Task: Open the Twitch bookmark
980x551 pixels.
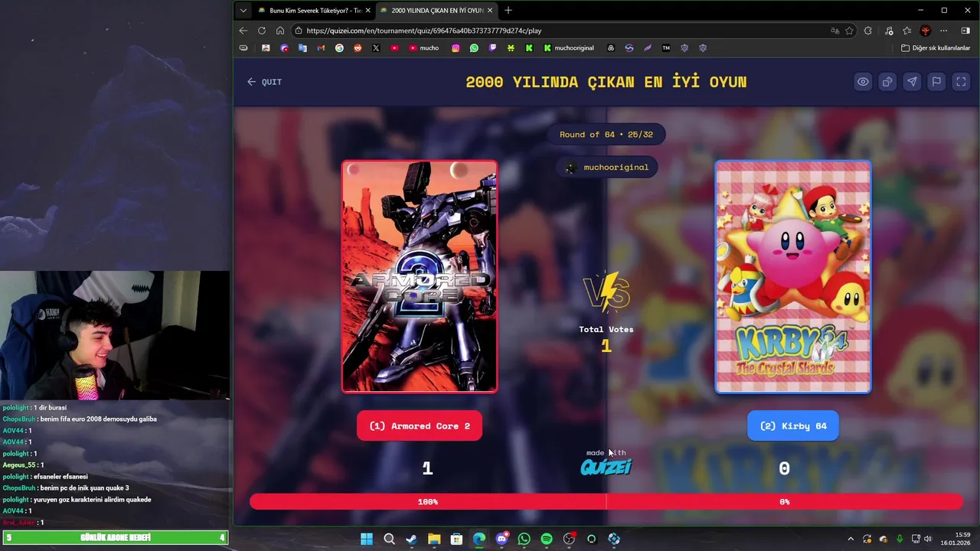Action: click(492, 48)
